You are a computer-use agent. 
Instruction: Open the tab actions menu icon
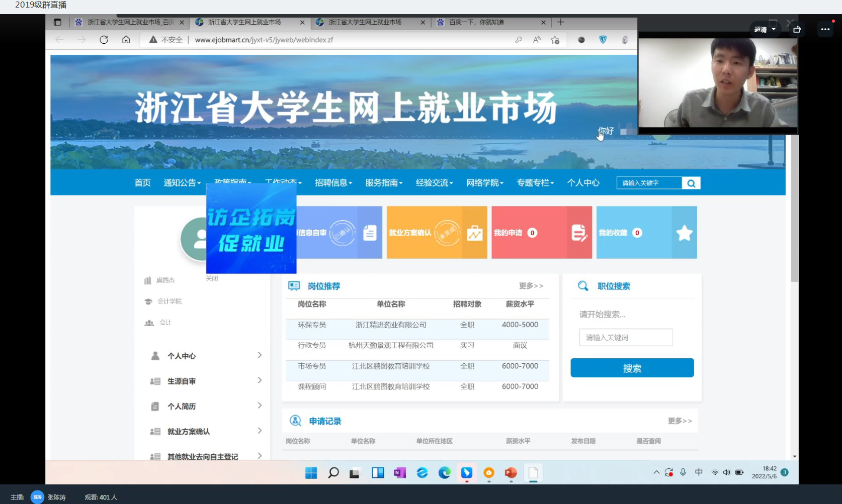(57, 22)
